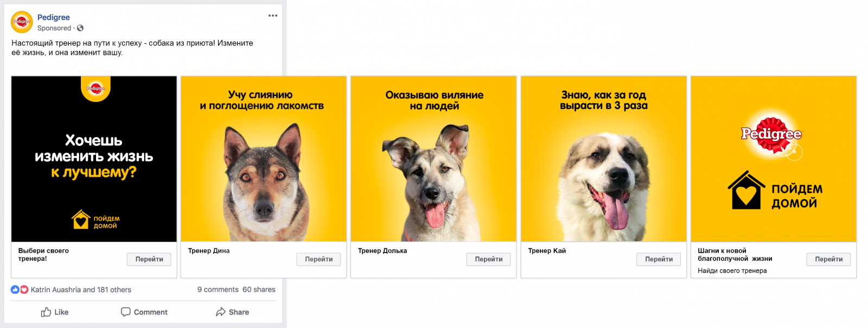Click Перейти for Шаги к новой жизни
Viewport: 868px width, 328px height.
tap(828, 259)
